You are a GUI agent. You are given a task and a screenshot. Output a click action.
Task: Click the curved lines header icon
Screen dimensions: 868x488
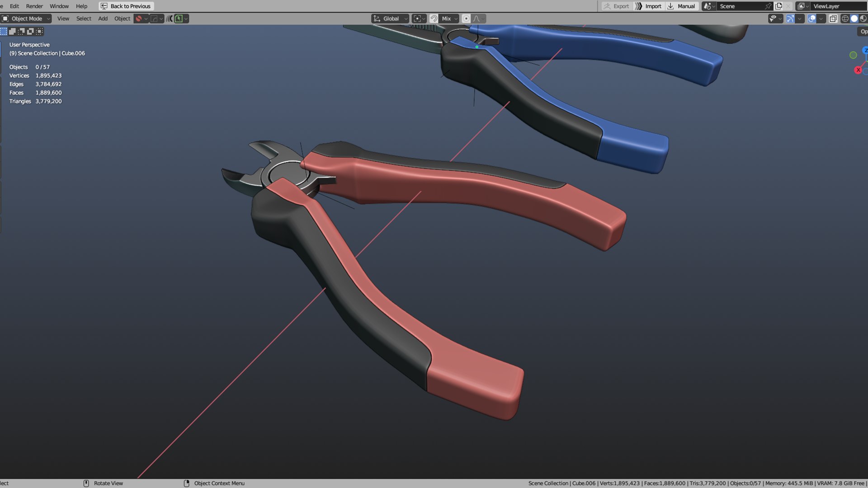(x=170, y=19)
